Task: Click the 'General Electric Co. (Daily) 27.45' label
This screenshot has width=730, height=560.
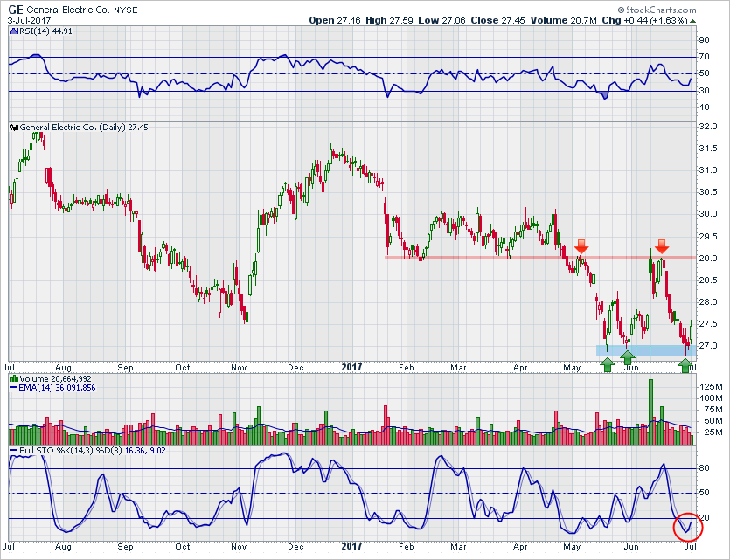Action: pyautogui.click(x=84, y=128)
